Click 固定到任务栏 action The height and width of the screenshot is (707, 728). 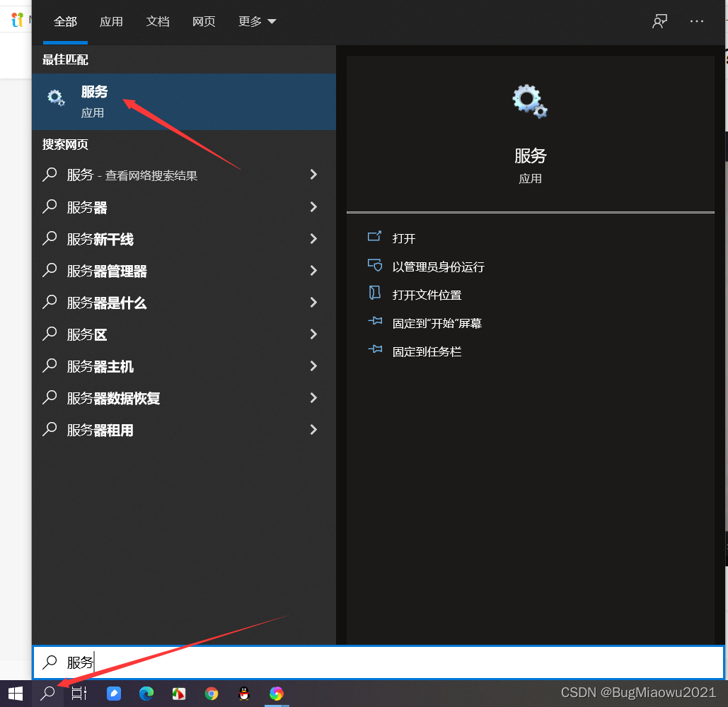[x=427, y=351]
